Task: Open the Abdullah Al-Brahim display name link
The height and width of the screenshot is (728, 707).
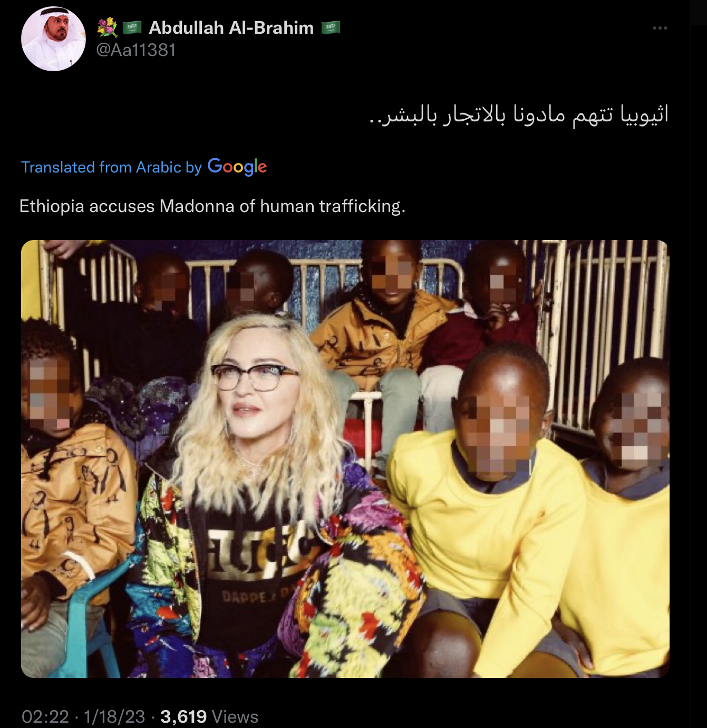Action: (231, 27)
